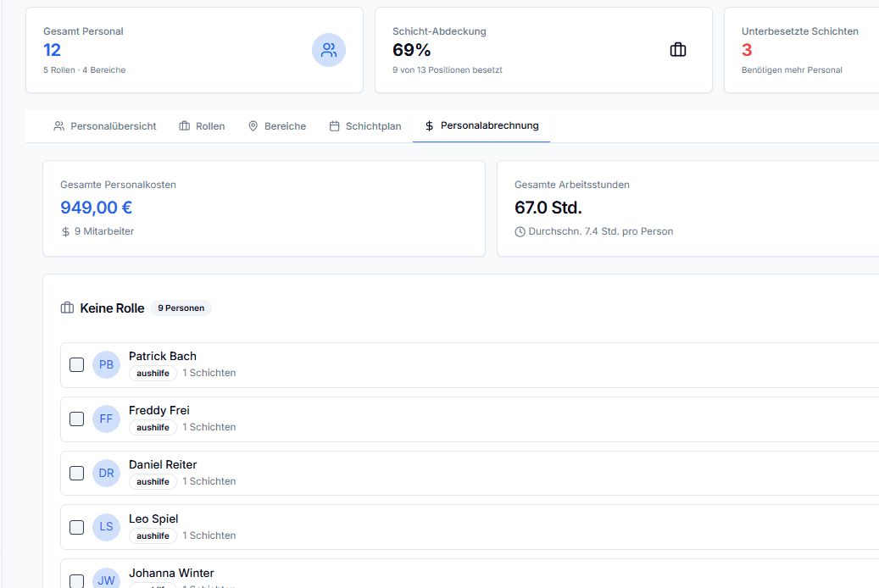Click the 69% Schicht-Abdeckung value
The height and width of the screenshot is (588, 879).
411,50
